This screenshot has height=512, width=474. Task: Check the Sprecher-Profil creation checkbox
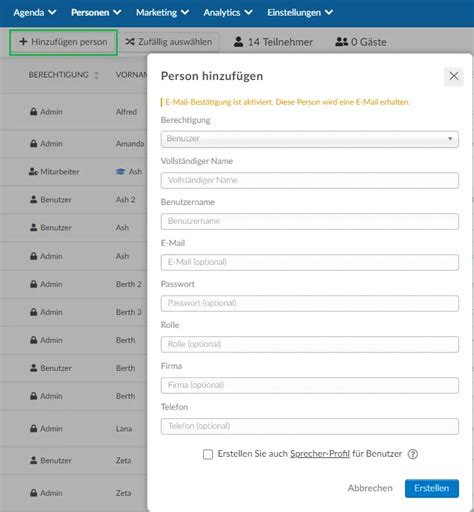pos(208,454)
